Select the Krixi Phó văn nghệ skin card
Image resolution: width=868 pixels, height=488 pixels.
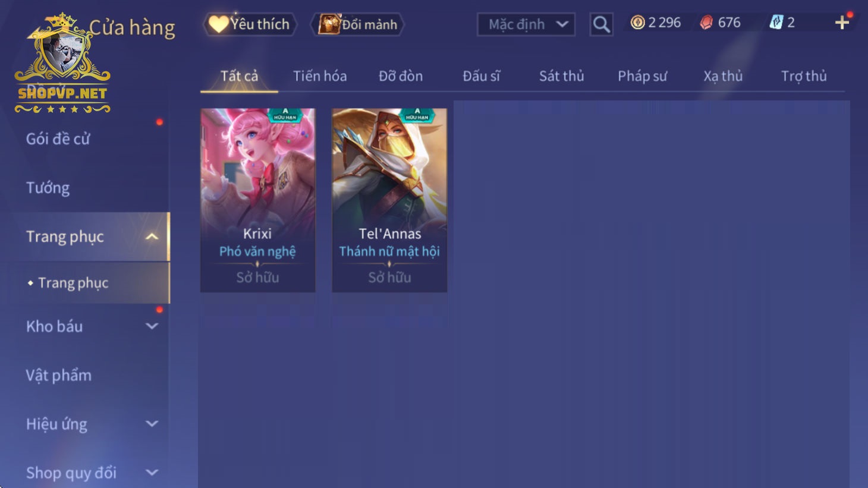coord(257,200)
